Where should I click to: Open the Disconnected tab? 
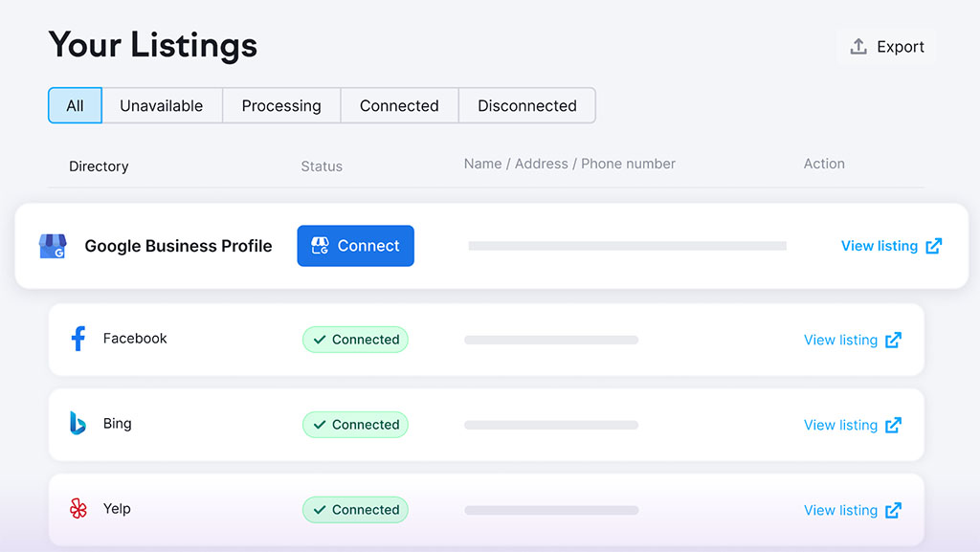point(527,106)
